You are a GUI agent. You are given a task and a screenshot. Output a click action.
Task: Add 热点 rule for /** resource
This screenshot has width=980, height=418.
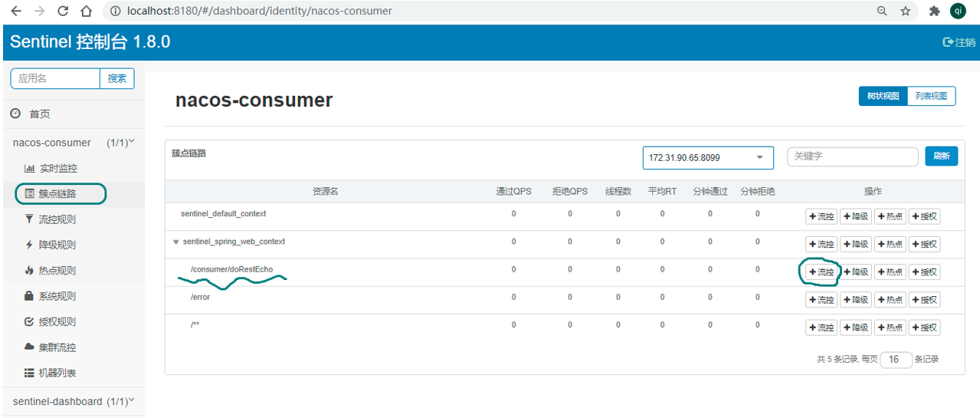coord(890,327)
